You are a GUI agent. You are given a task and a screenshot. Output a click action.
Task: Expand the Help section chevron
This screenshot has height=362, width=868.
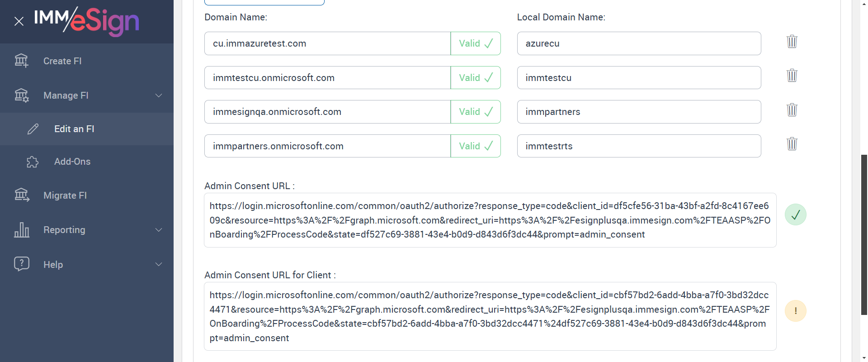click(x=159, y=264)
